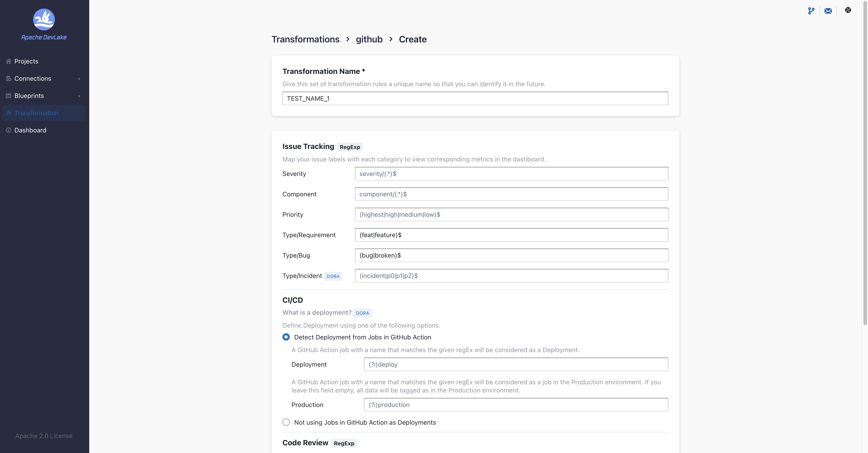Screen dimensions: 868x453
Task: Click the Connections sidebar icon
Action: click(x=9, y=78)
